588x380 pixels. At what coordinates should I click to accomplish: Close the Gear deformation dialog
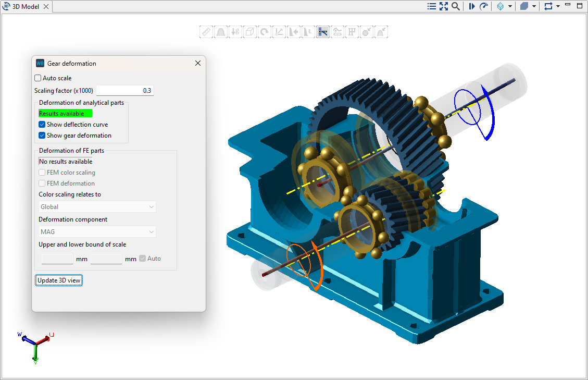tap(197, 63)
